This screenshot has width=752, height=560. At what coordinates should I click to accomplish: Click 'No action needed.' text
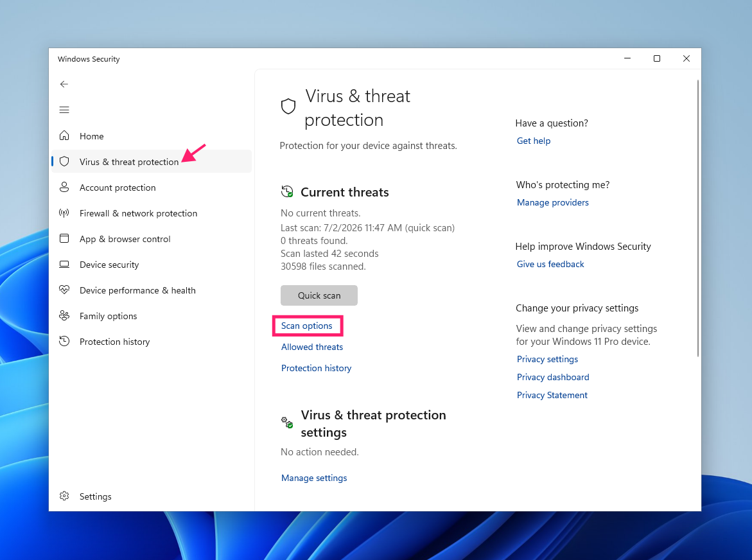coord(319,451)
